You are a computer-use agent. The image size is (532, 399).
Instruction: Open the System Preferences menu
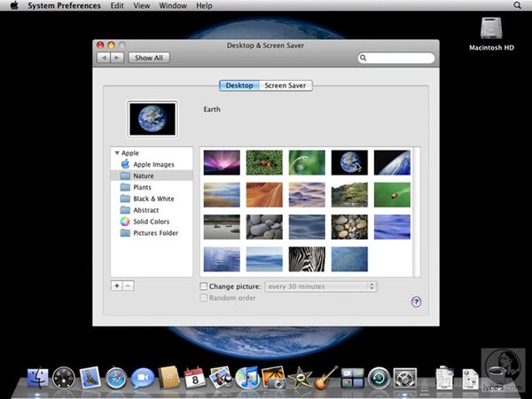(64, 5)
